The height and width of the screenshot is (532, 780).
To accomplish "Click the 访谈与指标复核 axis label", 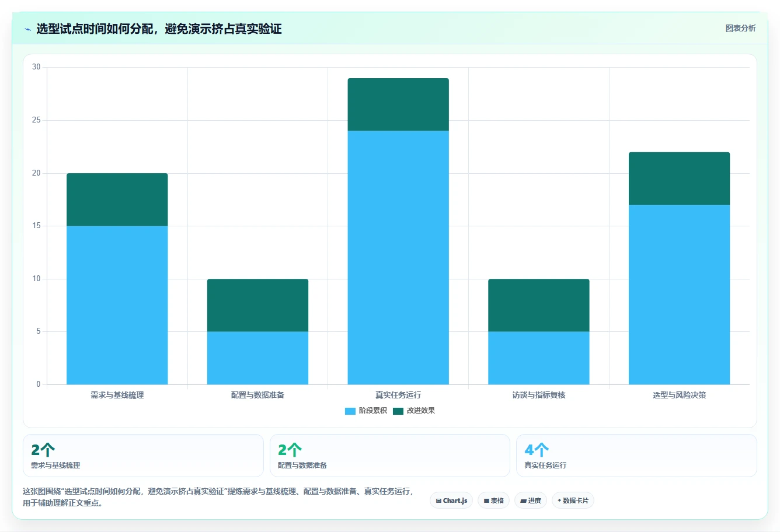I will point(539,395).
